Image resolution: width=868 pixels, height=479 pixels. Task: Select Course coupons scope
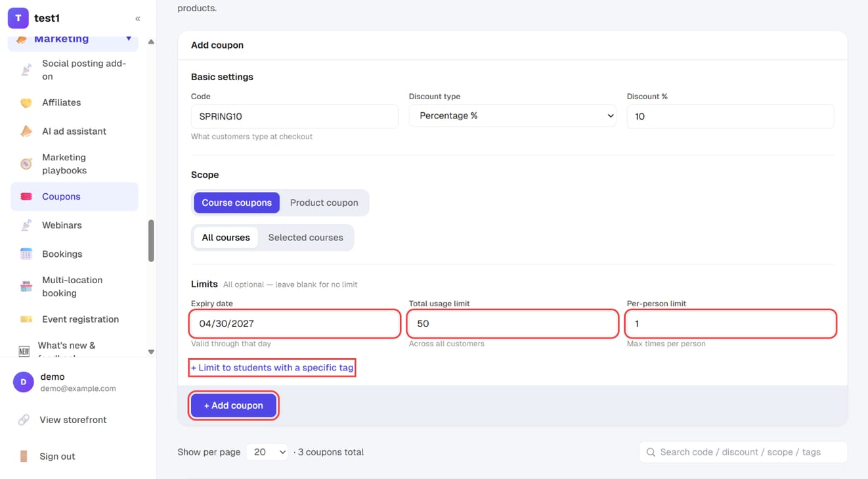pyautogui.click(x=236, y=202)
